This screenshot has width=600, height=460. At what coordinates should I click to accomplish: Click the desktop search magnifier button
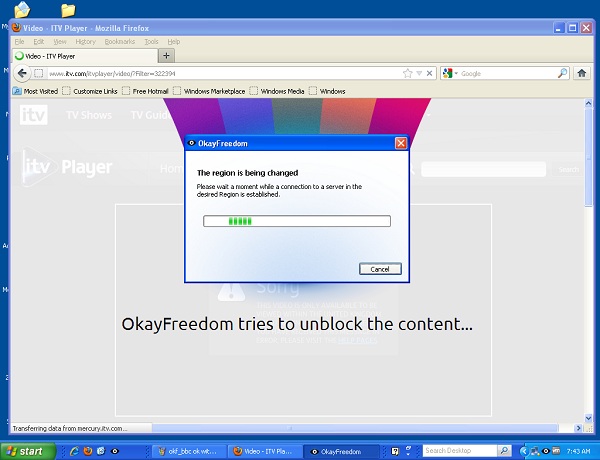tap(504, 451)
